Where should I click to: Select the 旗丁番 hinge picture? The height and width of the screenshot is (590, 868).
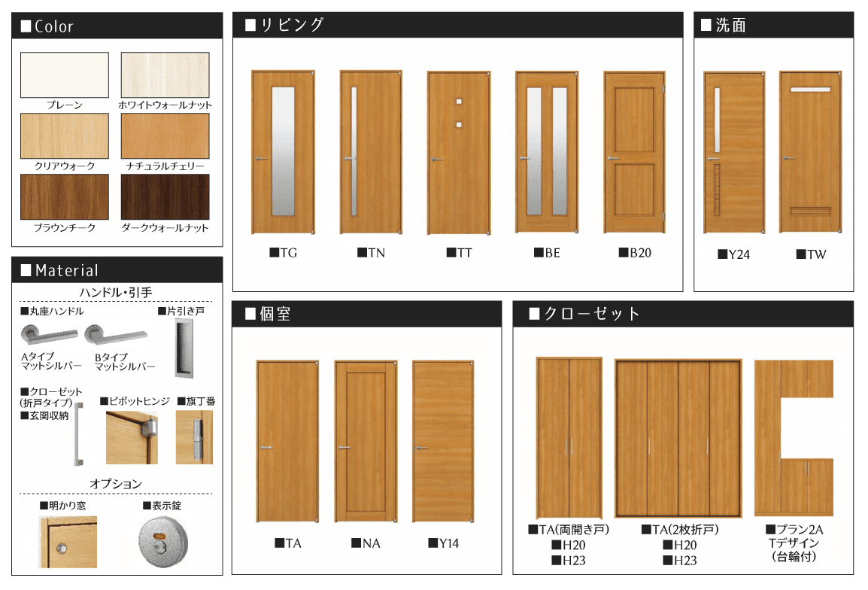pyautogui.click(x=194, y=437)
